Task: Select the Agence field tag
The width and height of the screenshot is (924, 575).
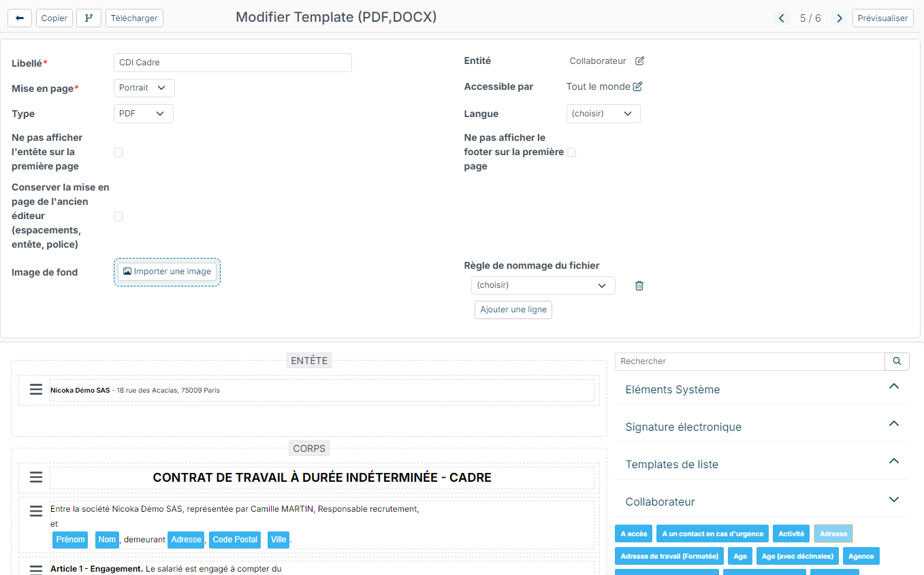Action: pos(861,557)
